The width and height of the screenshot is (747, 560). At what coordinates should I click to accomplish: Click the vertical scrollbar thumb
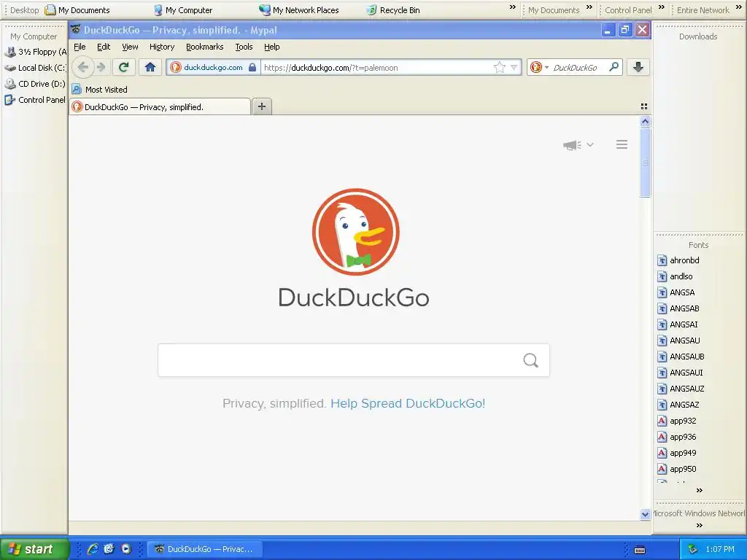pyautogui.click(x=645, y=163)
